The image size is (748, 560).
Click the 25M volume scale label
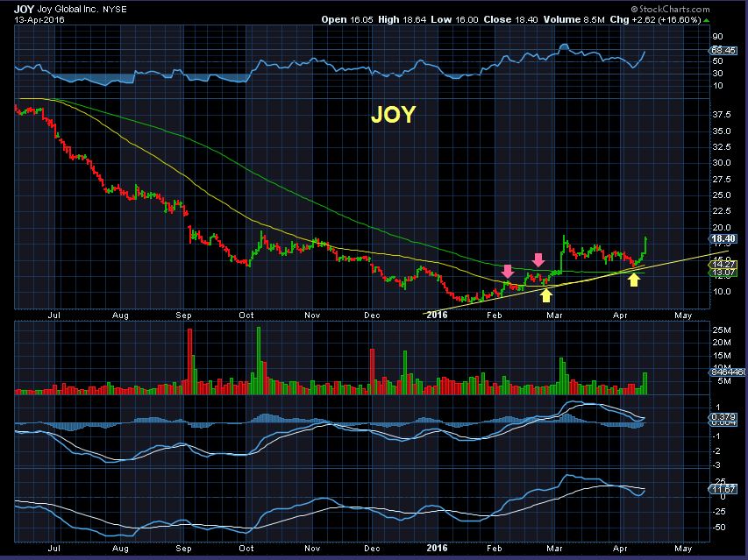(x=722, y=330)
